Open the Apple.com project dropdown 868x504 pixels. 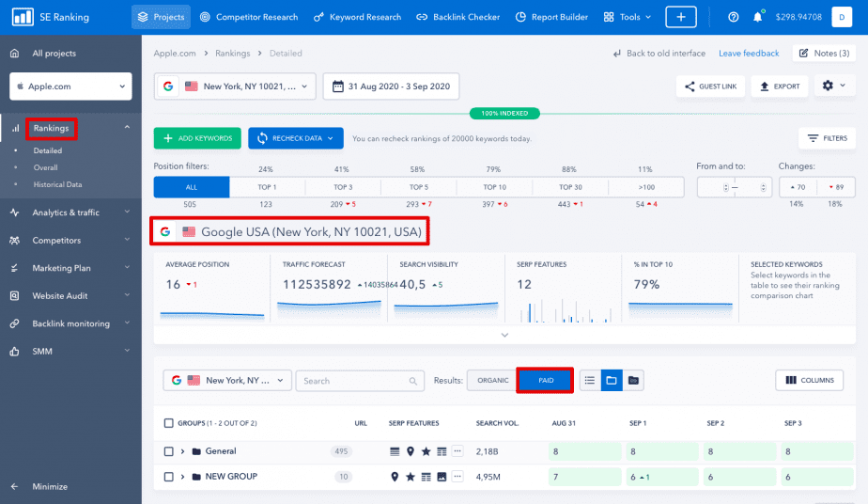[x=70, y=87]
